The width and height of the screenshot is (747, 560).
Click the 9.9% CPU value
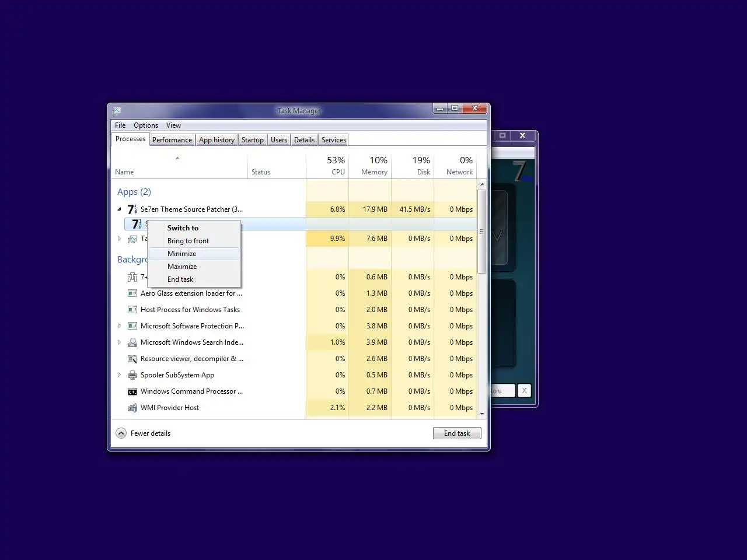point(337,239)
